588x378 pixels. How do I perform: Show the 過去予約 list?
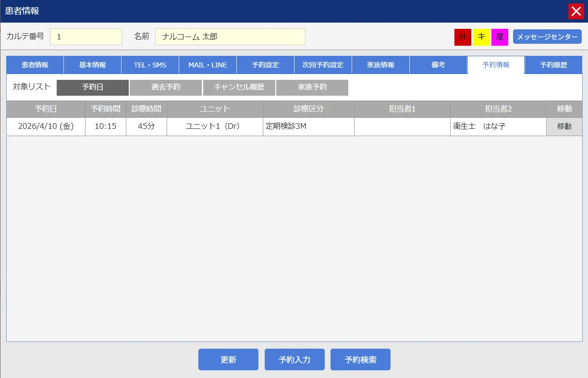[x=166, y=88]
